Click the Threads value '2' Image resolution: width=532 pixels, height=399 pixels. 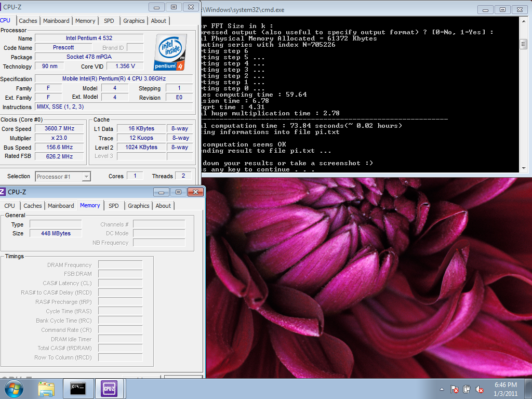pos(183,176)
